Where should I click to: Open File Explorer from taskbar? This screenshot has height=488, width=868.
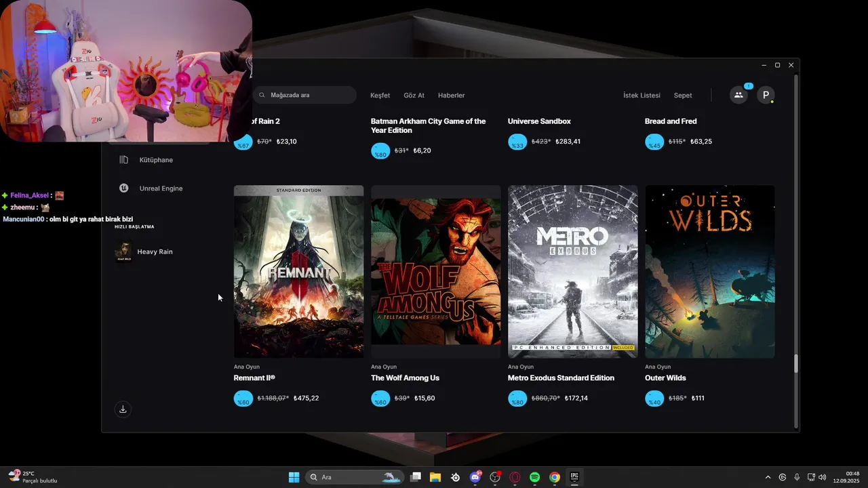pyautogui.click(x=435, y=477)
